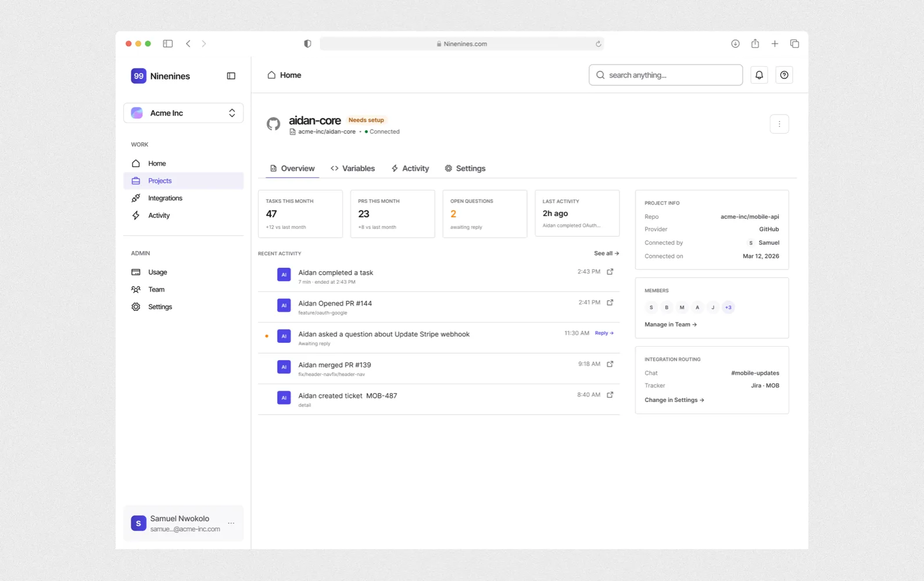
Task: Open a new Safari tab
Action: tap(775, 44)
